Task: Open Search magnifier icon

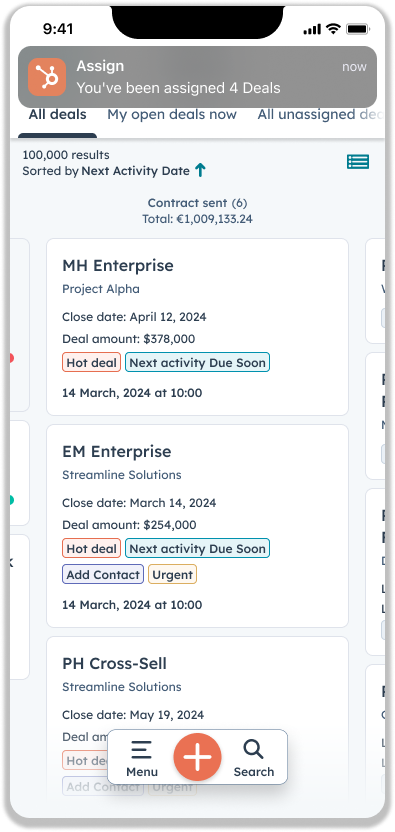Action: coord(253,750)
